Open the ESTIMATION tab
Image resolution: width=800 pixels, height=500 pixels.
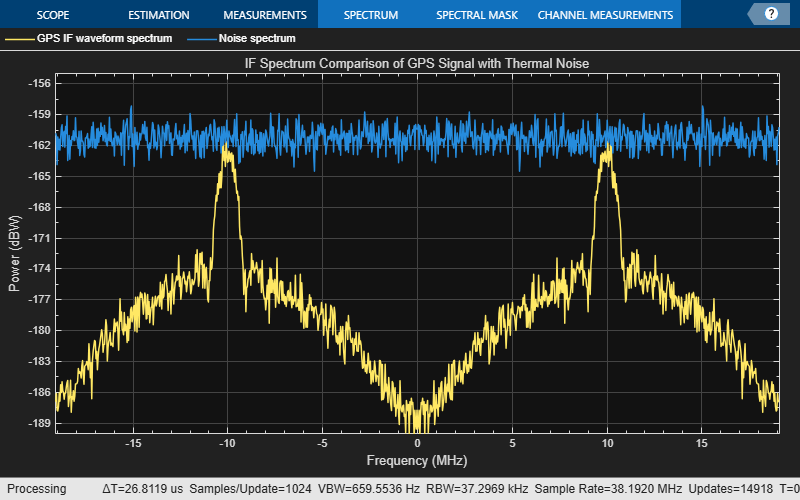[159, 15]
